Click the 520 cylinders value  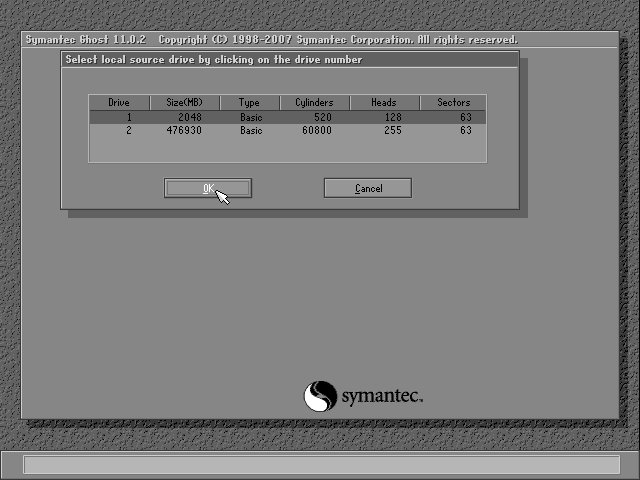click(x=323, y=118)
